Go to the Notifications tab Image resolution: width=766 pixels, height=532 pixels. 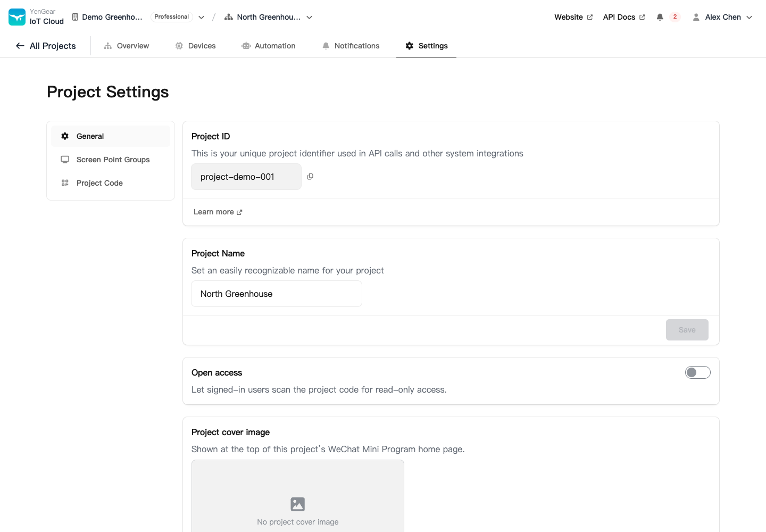[x=351, y=46]
